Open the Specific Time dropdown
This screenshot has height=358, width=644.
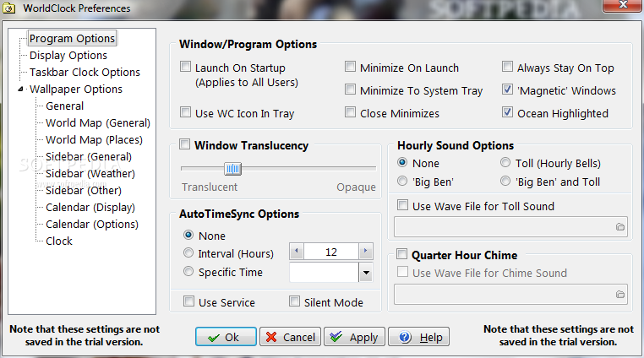366,272
